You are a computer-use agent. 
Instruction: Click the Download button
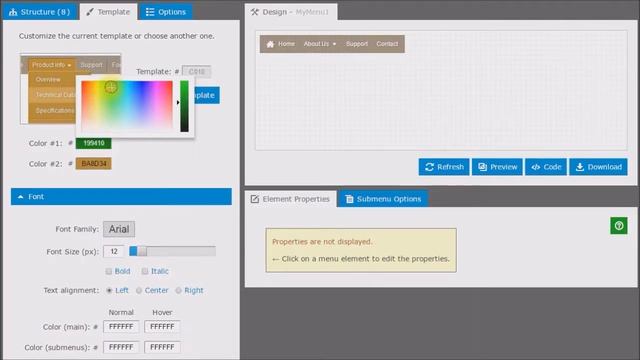click(598, 167)
